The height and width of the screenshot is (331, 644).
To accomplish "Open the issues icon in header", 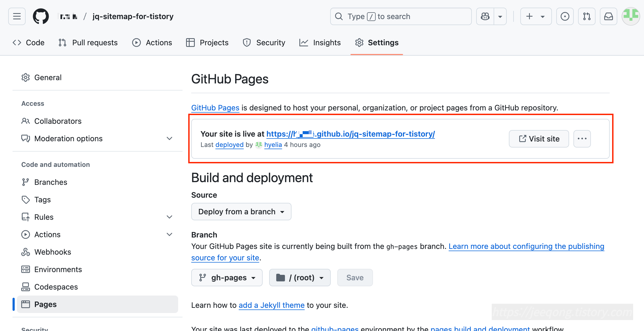I will coord(565,16).
